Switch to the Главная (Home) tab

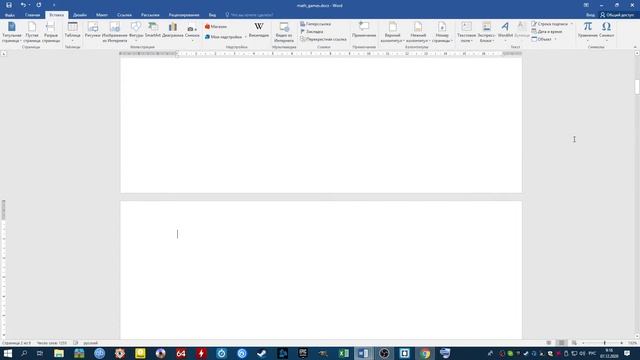(32, 15)
